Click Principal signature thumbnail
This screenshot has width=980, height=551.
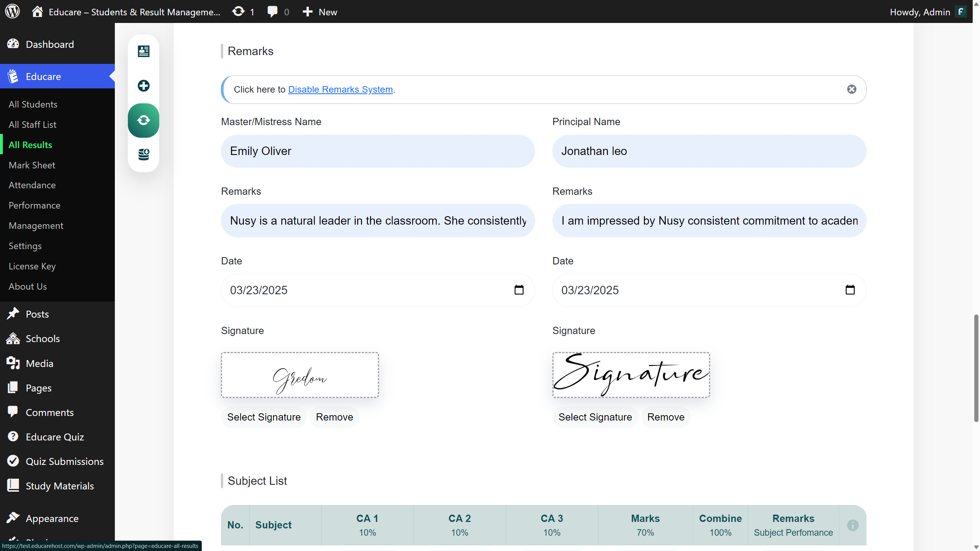pos(631,375)
